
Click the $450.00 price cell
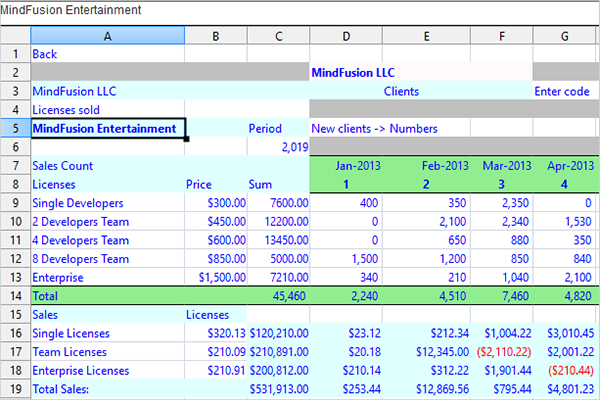point(216,222)
